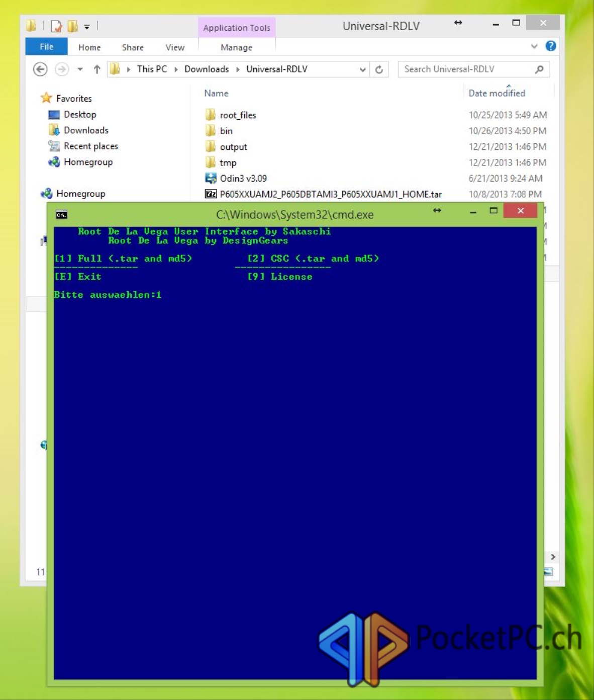Click the search magnifier icon
The width and height of the screenshot is (594, 700).
(539, 69)
